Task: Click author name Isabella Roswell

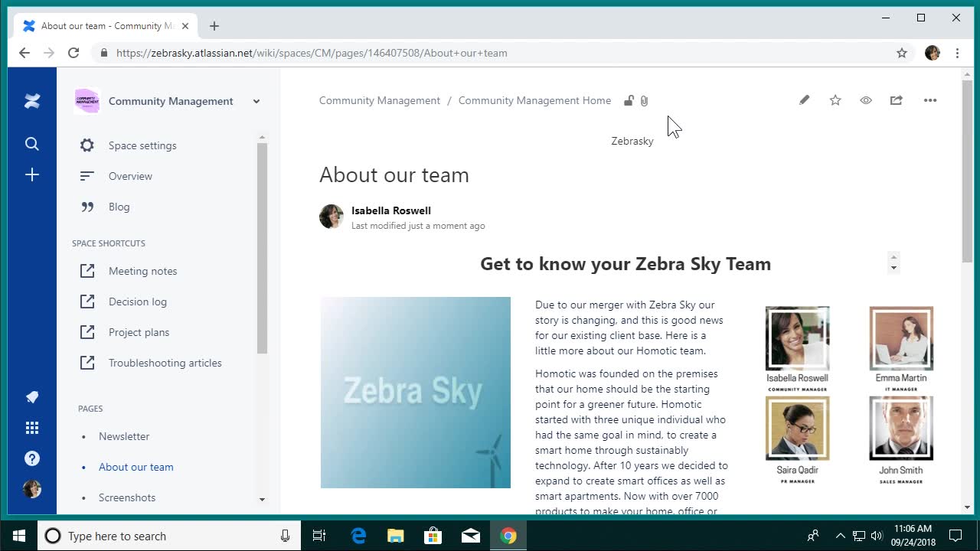Action: [391, 210]
